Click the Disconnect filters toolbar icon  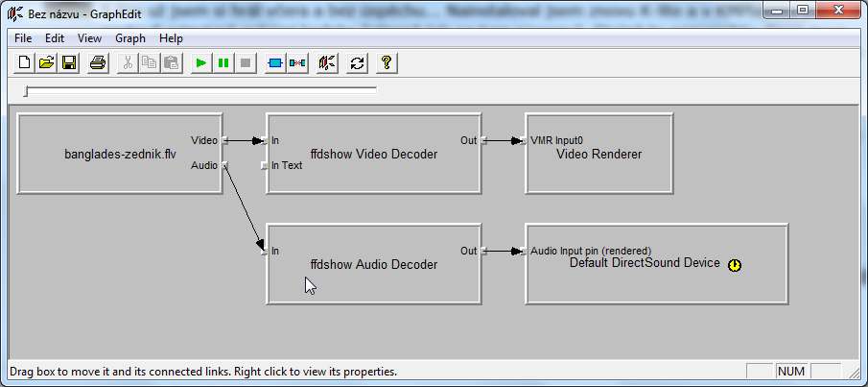297,62
